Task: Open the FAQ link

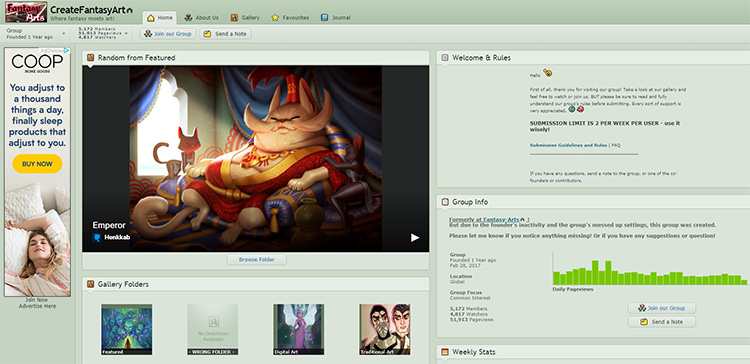Action: coord(616,145)
